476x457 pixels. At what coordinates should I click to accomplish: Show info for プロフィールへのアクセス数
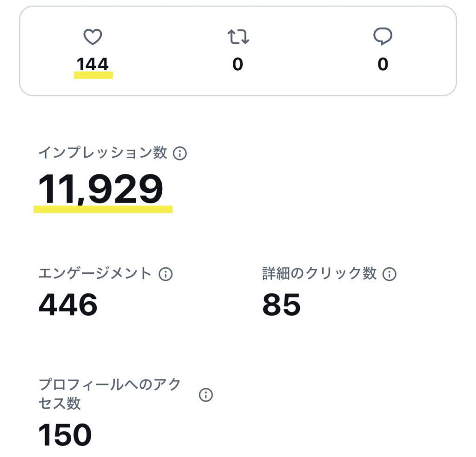(205, 395)
